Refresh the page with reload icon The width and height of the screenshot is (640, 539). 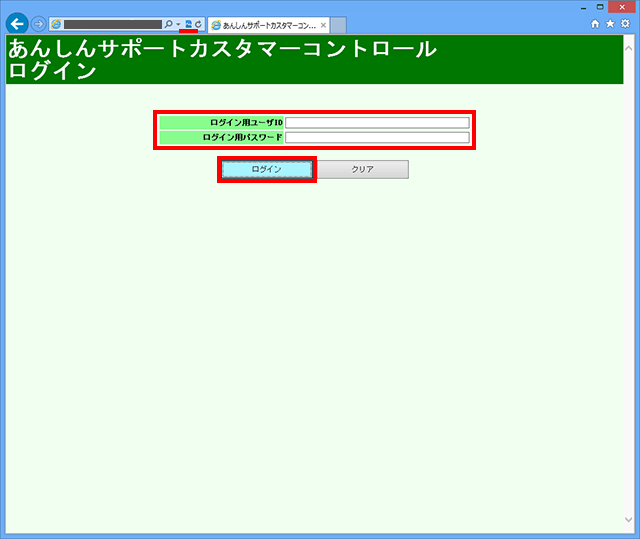pos(198,24)
